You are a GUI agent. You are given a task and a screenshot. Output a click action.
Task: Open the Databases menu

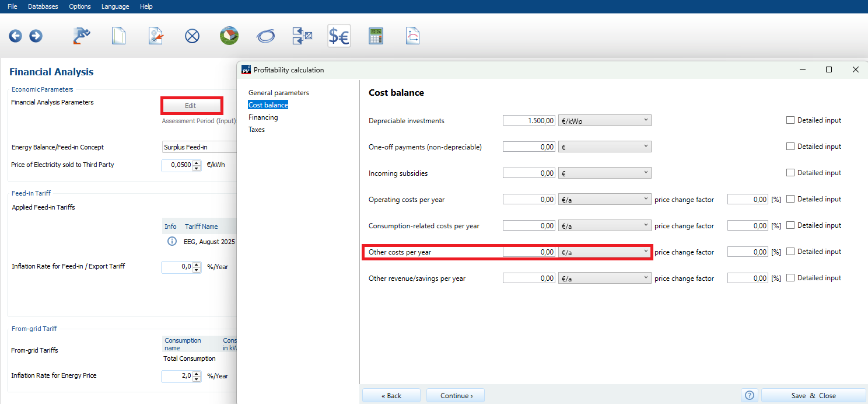click(x=43, y=6)
